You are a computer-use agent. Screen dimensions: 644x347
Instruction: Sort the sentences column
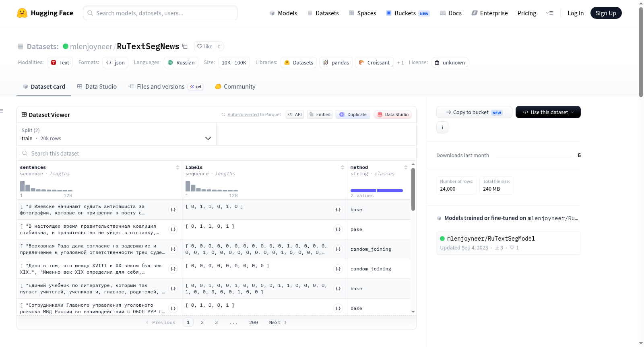click(178, 167)
